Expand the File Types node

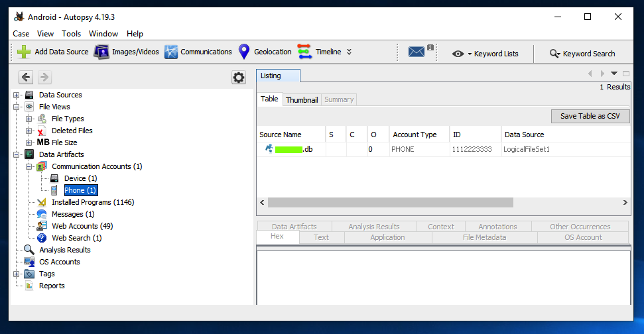[x=29, y=119]
